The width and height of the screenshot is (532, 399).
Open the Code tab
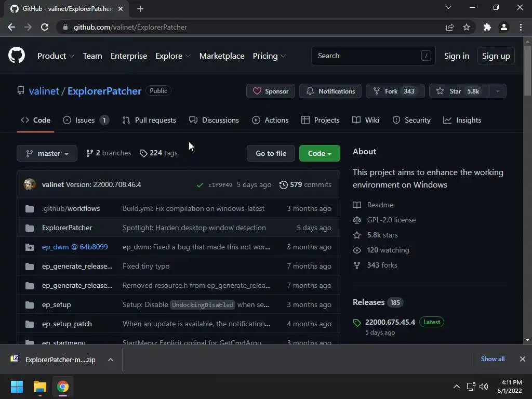click(35, 120)
